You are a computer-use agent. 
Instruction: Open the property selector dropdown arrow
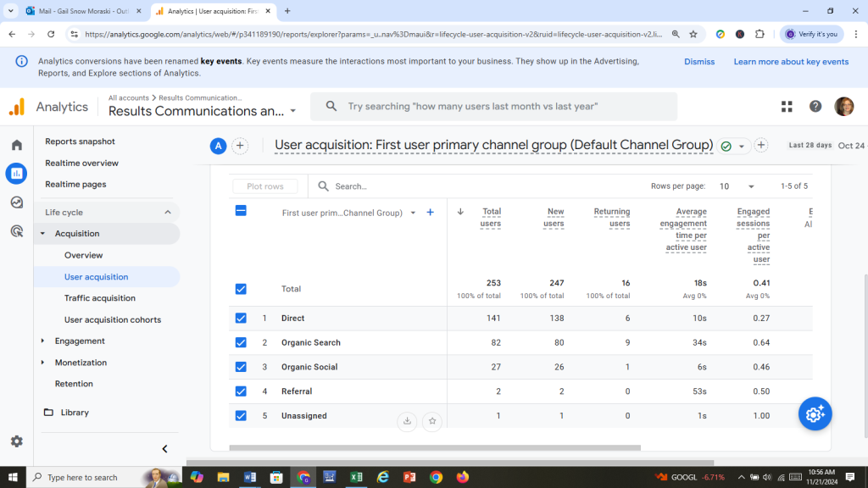[292, 111]
